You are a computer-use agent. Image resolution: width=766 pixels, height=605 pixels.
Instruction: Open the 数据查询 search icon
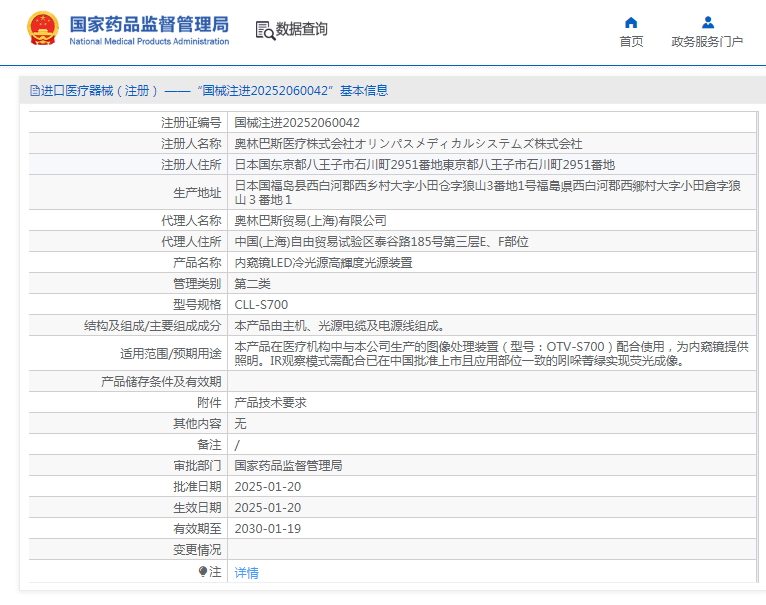pos(265,30)
